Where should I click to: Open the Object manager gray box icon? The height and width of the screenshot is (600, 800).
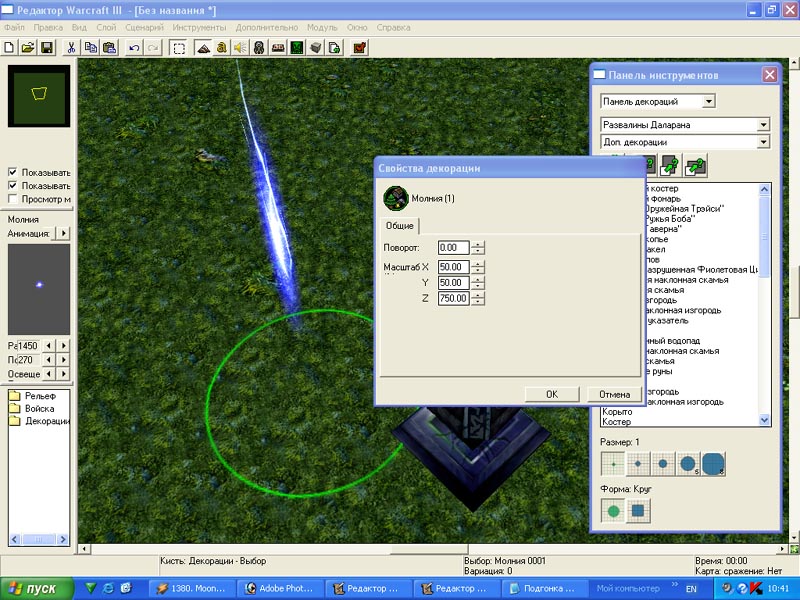click(316, 48)
